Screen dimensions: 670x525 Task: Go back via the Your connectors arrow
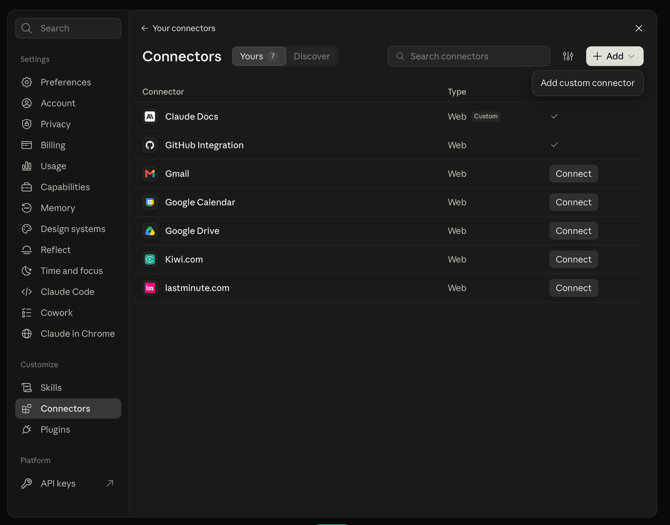point(145,28)
